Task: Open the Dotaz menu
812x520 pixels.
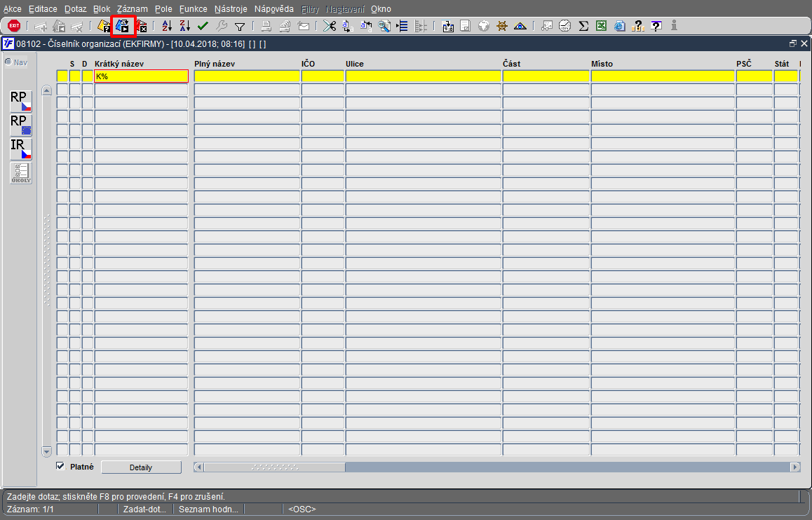Action: [76, 9]
